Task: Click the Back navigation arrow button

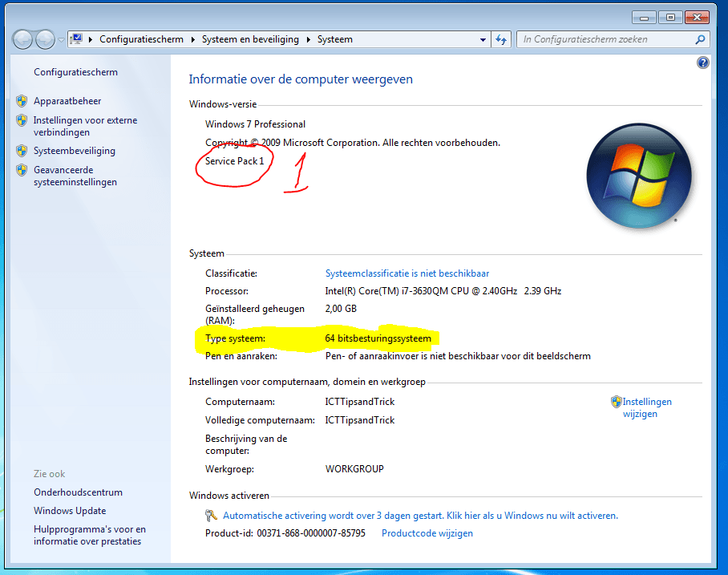Action: 22,39
